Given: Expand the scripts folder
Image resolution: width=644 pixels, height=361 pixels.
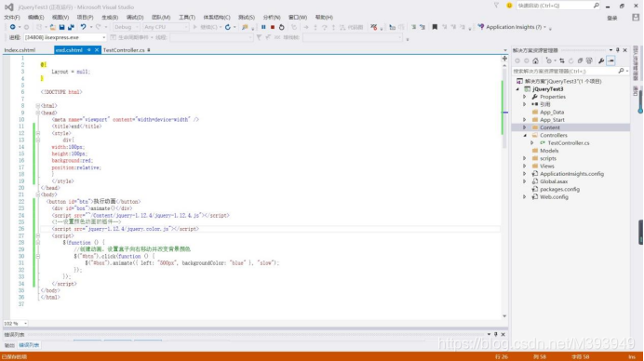Looking at the screenshot, I should tap(525, 158).
